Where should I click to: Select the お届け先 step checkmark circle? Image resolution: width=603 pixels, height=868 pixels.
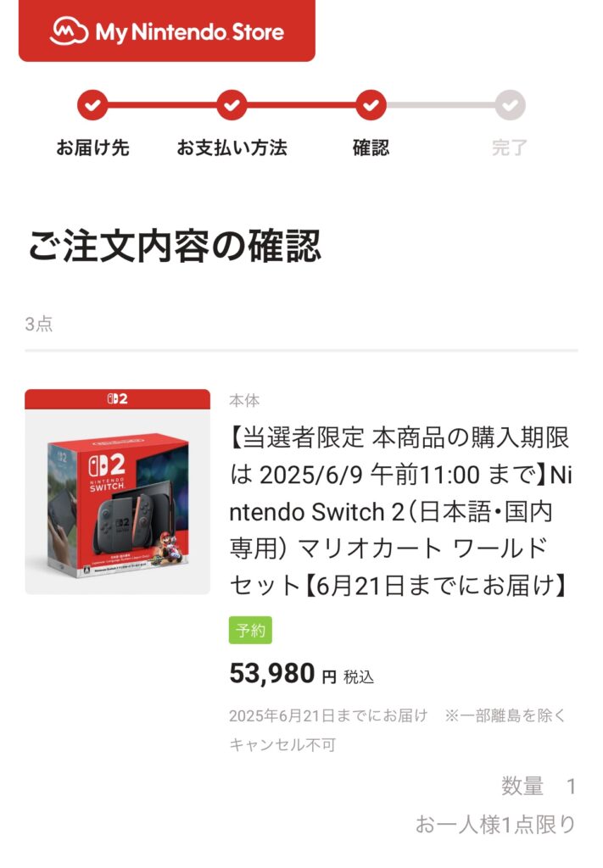(92, 105)
